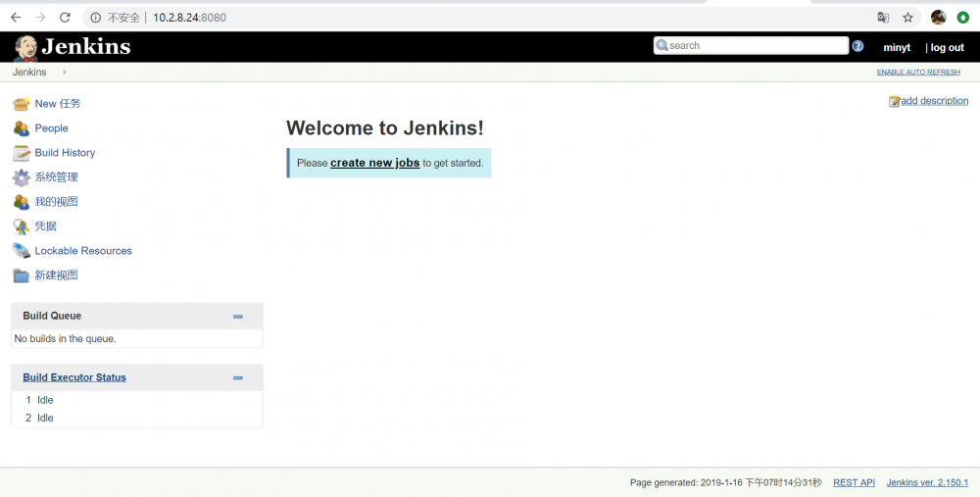Click the 'Welcome to Jenkins!' heading
This screenshot has width=980, height=497.
[385, 128]
